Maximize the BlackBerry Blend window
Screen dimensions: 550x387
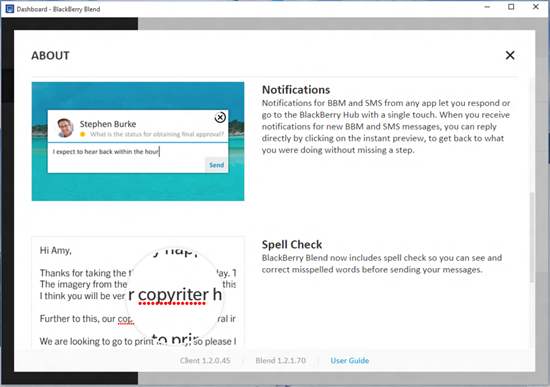point(511,7)
